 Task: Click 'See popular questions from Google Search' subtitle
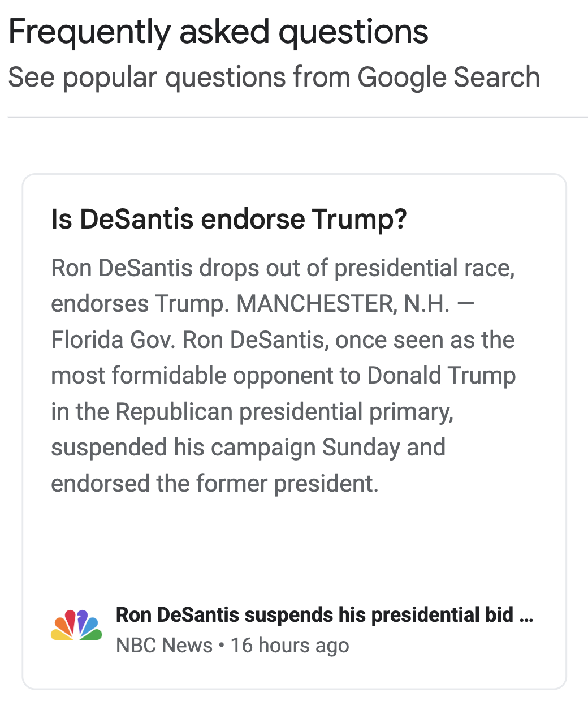[x=274, y=77]
